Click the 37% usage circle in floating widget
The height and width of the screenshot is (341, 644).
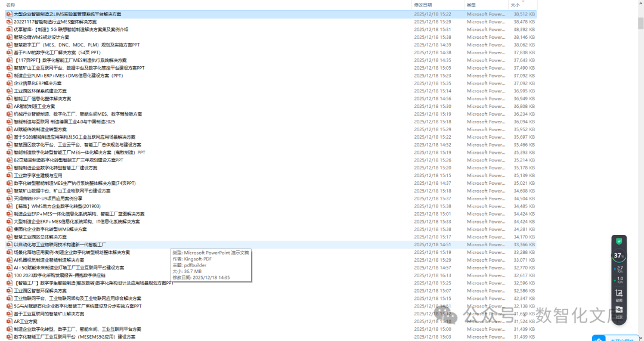point(619,256)
